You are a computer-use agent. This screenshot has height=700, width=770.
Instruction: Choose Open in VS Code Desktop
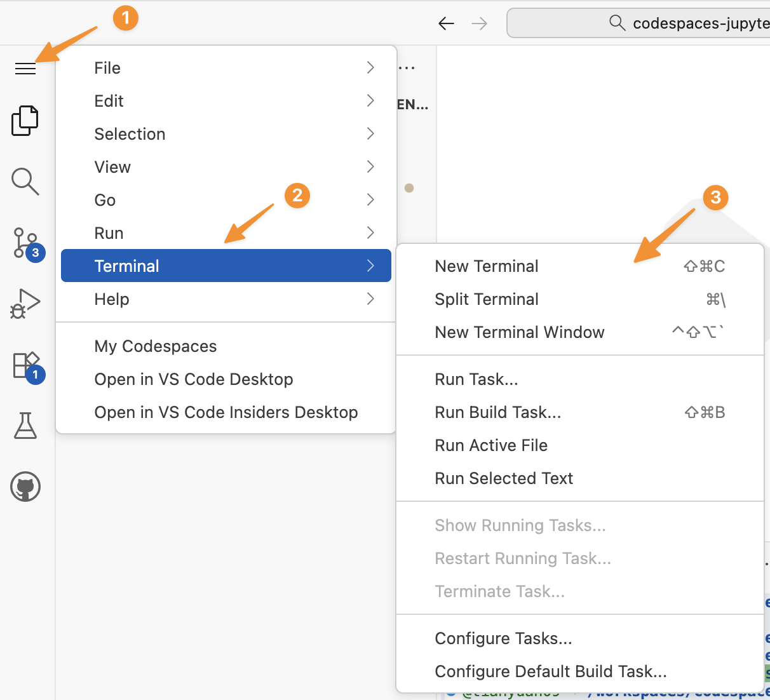tap(194, 379)
